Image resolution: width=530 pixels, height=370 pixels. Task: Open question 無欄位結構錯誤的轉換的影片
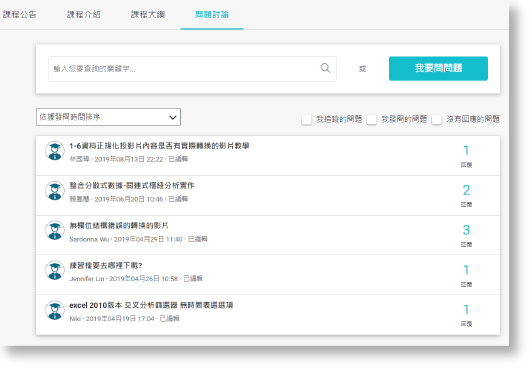click(119, 225)
